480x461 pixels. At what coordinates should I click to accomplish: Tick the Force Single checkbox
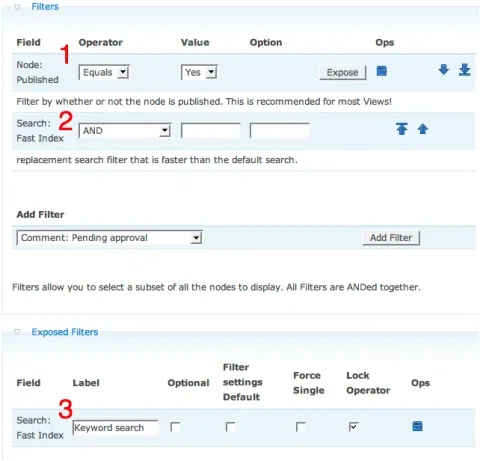(301, 427)
